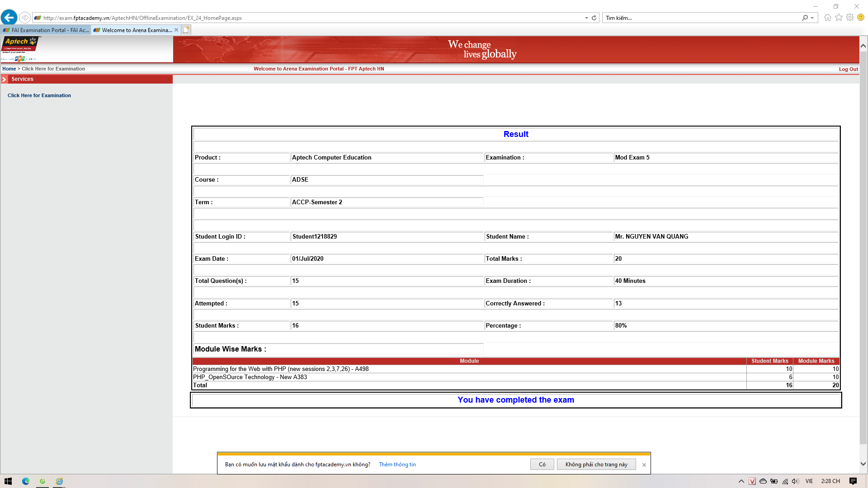Open the Wi-Fi network tray icon
Viewport: 868px width, 488px height.
pos(785,481)
